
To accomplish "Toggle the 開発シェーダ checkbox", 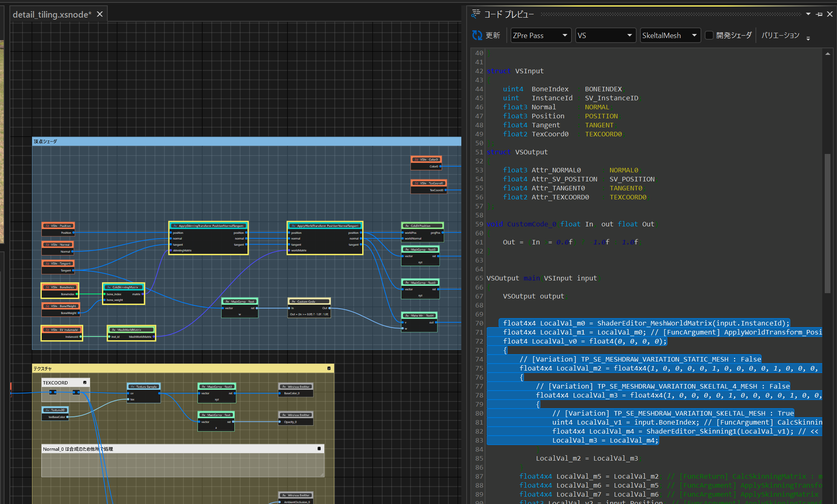I will point(709,36).
